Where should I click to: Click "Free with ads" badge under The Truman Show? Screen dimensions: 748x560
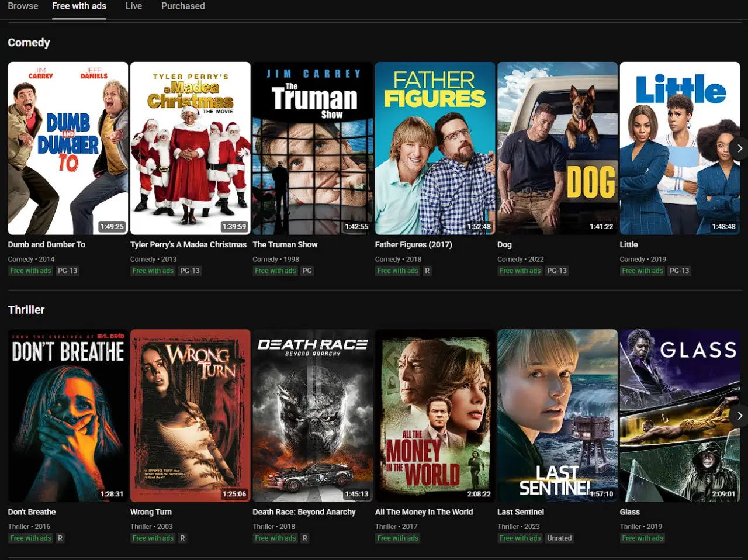click(275, 271)
